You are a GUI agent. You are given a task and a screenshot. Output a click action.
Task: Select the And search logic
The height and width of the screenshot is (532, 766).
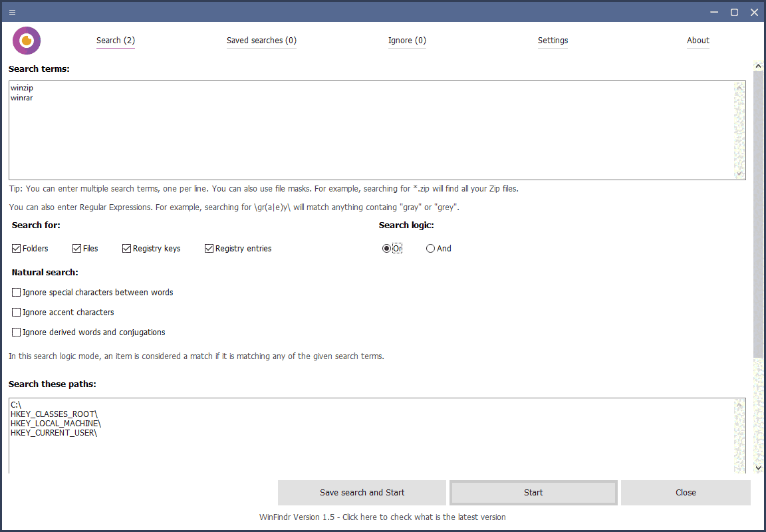(430, 248)
